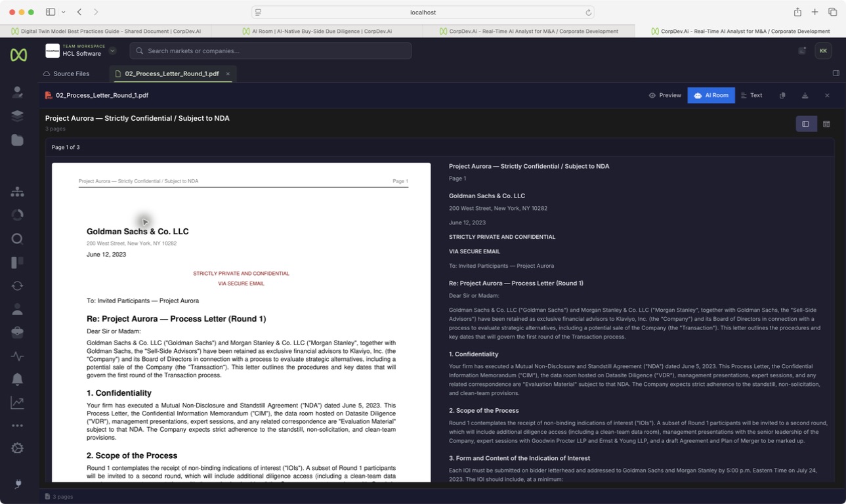The image size is (846, 504).
Task: Click the CorpDev.Ai infinity logo
Action: 18,55
